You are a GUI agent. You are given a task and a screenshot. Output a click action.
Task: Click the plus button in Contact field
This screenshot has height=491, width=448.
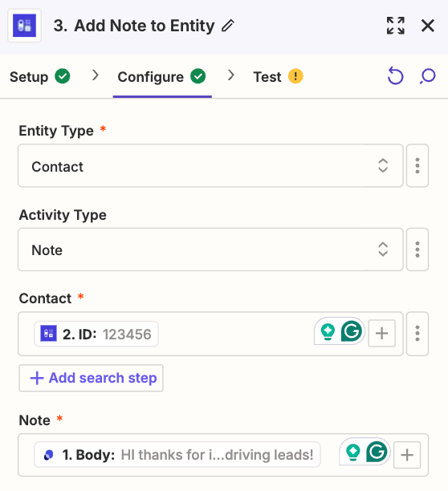click(381, 333)
